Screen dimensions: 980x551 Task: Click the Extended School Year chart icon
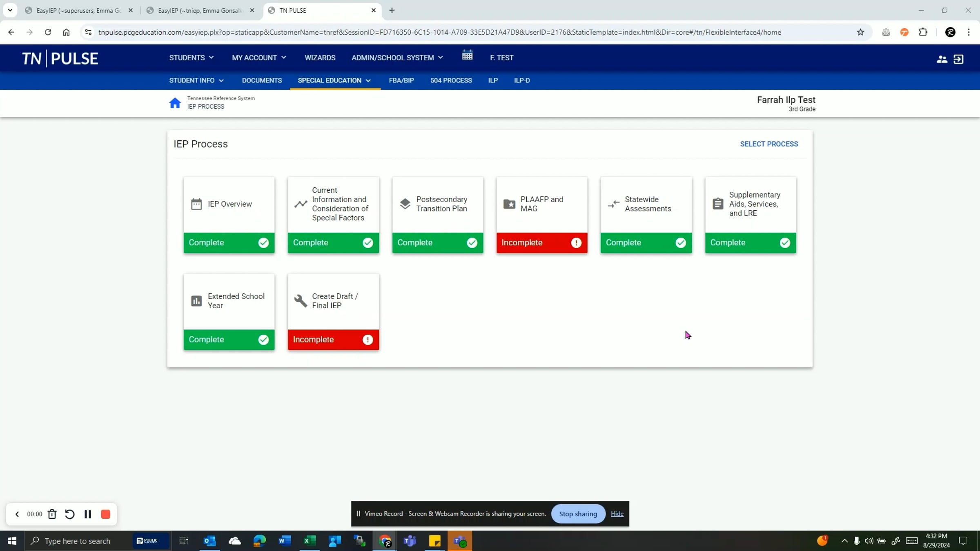pyautogui.click(x=196, y=300)
